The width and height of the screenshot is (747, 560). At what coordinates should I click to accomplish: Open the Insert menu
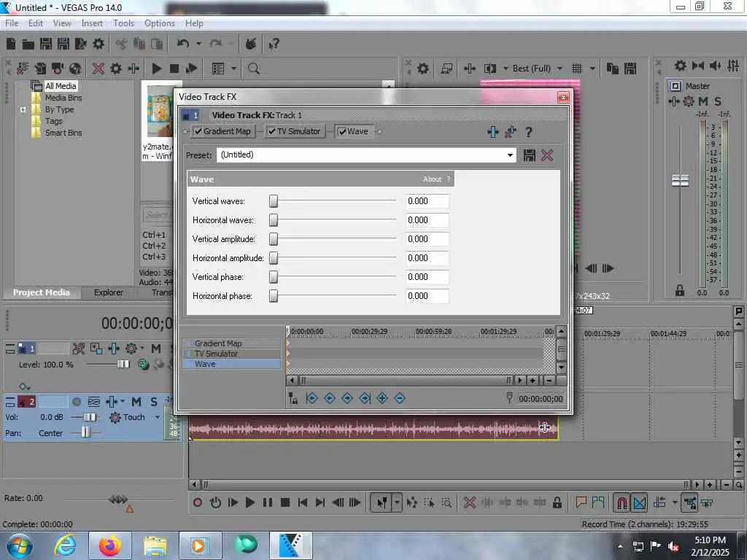pyautogui.click(x=91, y=23)
